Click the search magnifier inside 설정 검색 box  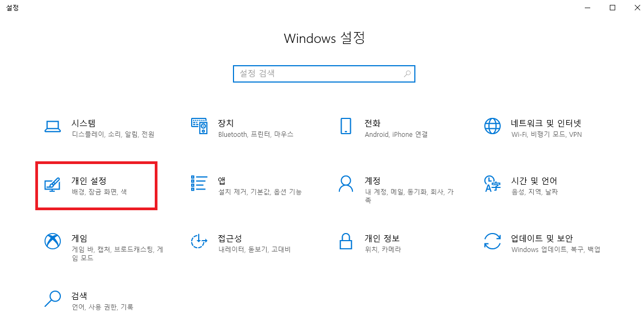(407, 73)
